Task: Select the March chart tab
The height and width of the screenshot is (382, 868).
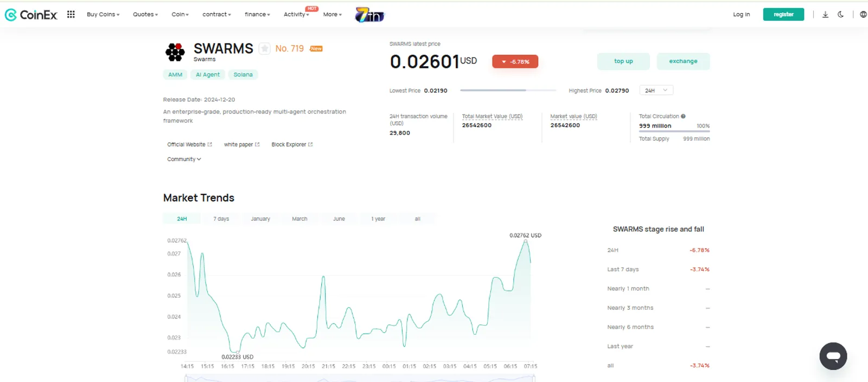Action: point(299,219)
